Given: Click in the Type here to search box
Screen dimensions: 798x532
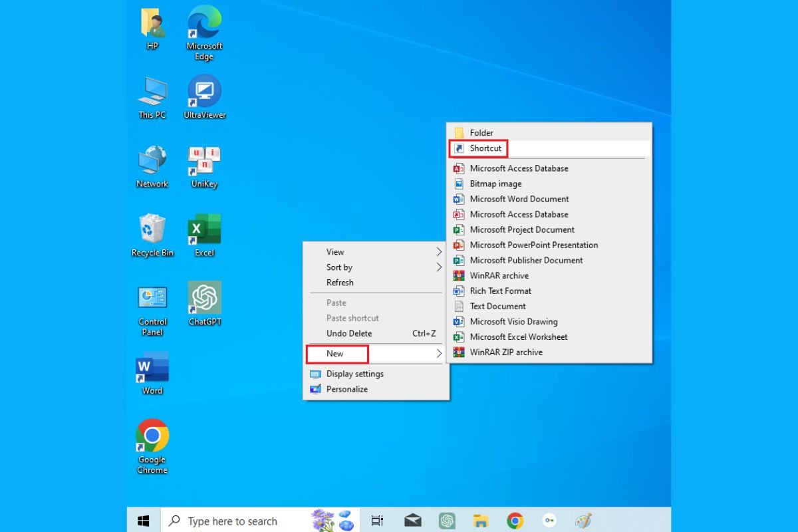Looking at the screenshot, I should 260,521.
